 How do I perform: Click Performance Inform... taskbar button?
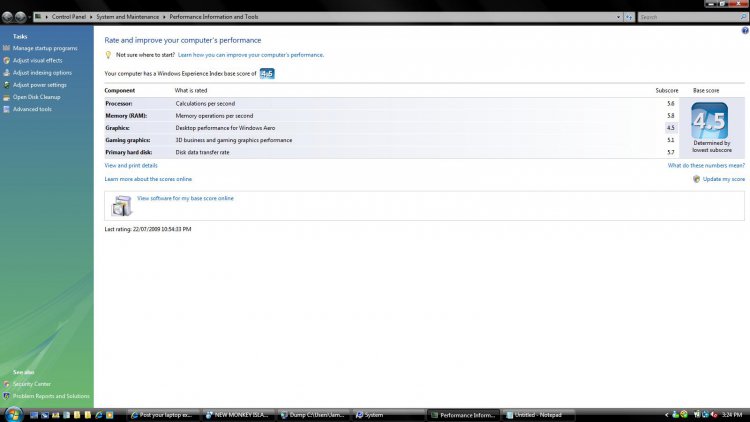pos(463,415)
